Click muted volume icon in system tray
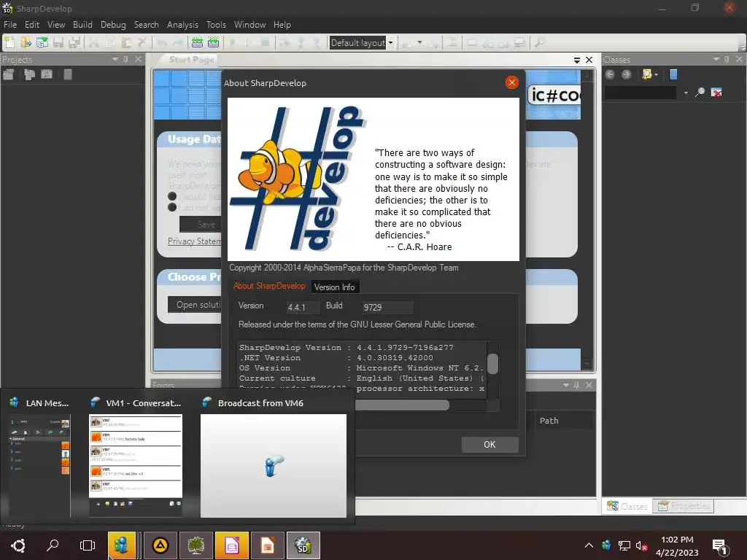The width and height of the screenshot is (747, 560). pyautogui.click(x=642, y=545)
